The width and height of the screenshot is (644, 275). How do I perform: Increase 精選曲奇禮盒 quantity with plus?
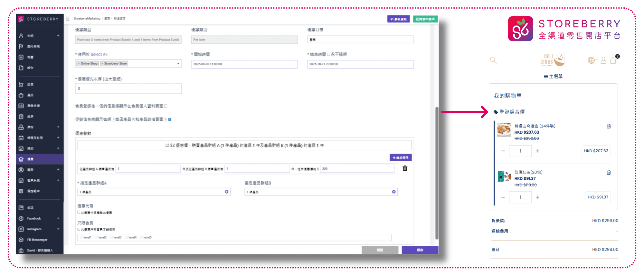538,151
